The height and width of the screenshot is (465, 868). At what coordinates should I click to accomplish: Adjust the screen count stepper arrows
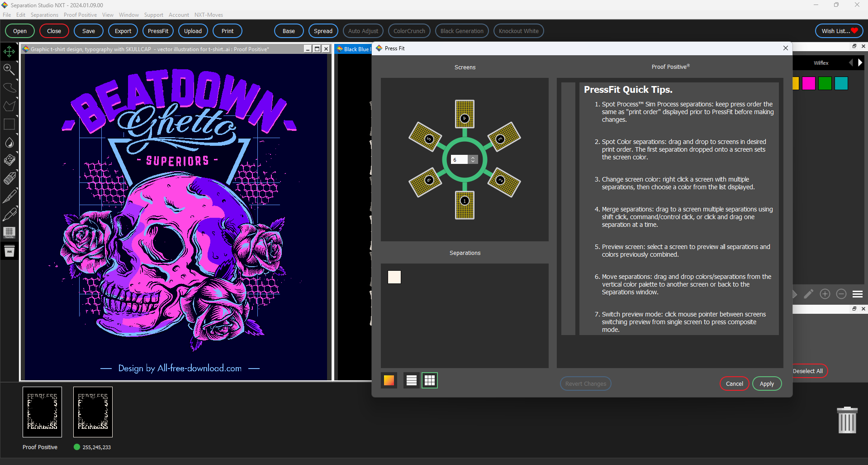tap(473, 159)
